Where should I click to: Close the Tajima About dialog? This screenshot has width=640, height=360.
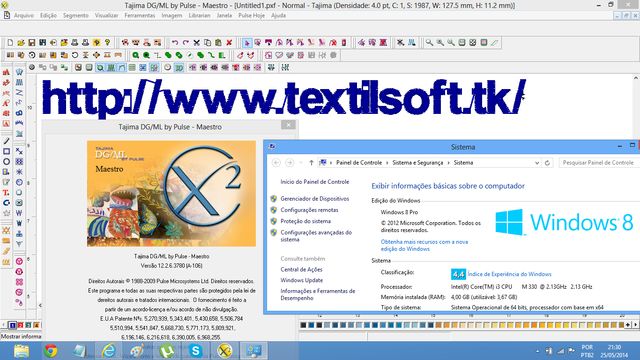coord(288,125)
